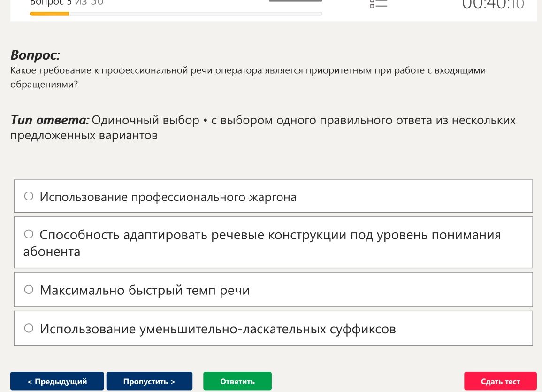Click the orange test progress bar
This screenshot has width=542, height=392.
point(176,14)
